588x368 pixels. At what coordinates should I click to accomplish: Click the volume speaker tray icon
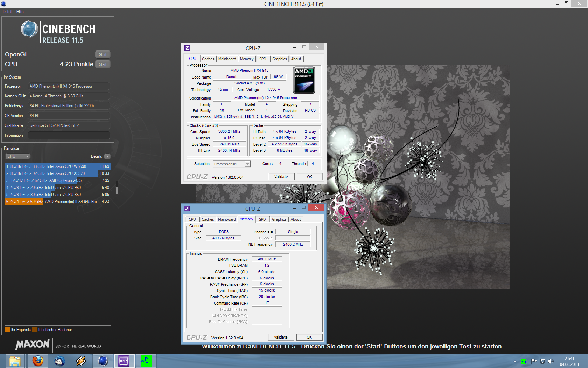(551, 361)
